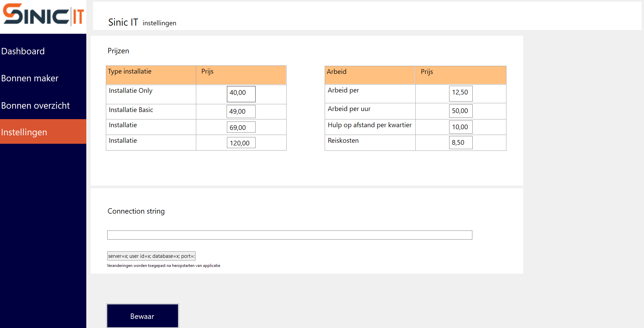644x328 pixels.
Task: Open the Dashboard page
Action: point(23,51)
